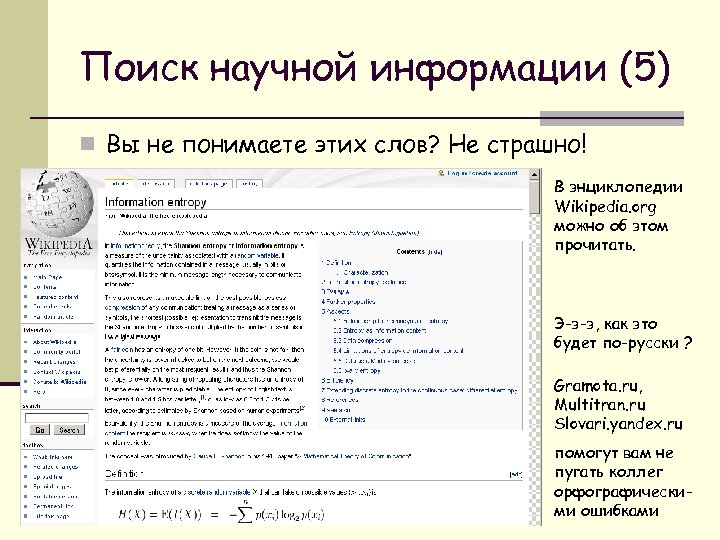Jump to Further properties in Contents
Screen dimensions: 720x540
(x=349, y=302)
